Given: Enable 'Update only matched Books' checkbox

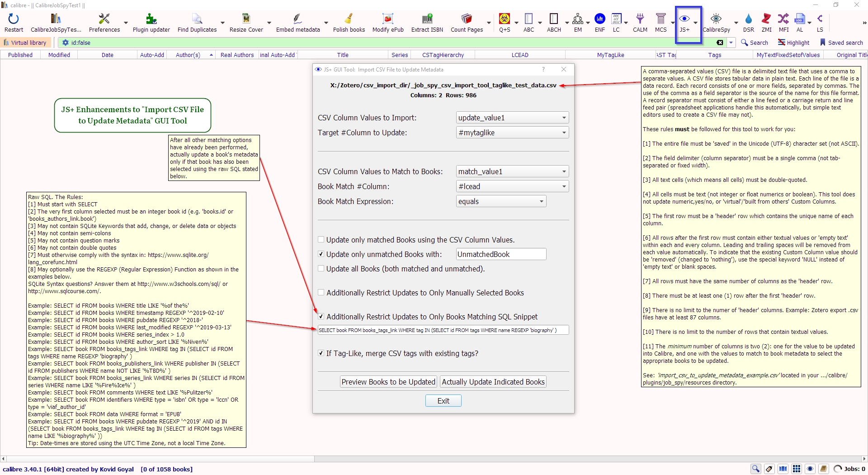Looking at the screenshot, I should pos(321,240).
